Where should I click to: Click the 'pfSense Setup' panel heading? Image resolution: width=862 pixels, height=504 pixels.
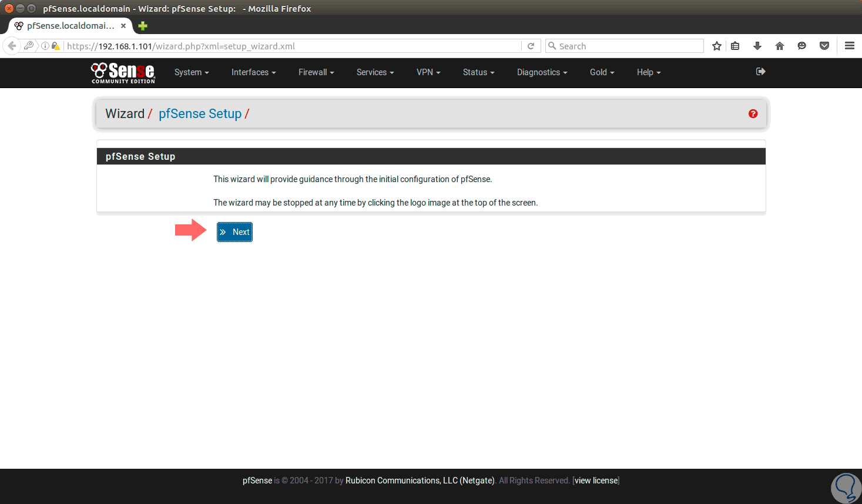[x=140, y=156]
